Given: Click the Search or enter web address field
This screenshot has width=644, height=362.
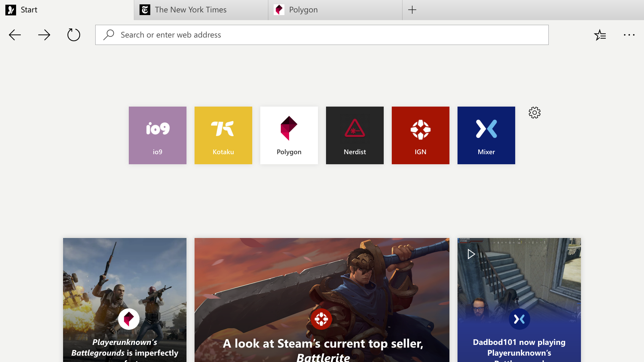Looking at the screenshot, I should click(322, 35).
